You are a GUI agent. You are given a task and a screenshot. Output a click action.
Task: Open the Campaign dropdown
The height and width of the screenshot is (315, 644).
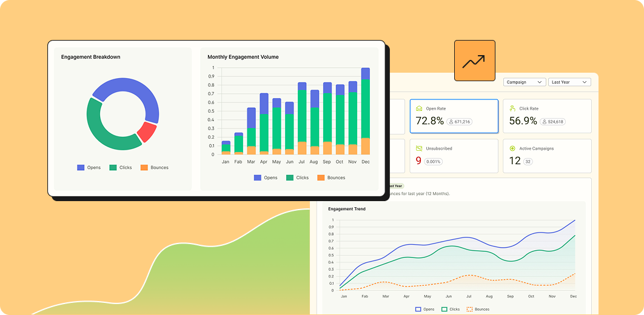pyautogui.click(x=525, y=82)
